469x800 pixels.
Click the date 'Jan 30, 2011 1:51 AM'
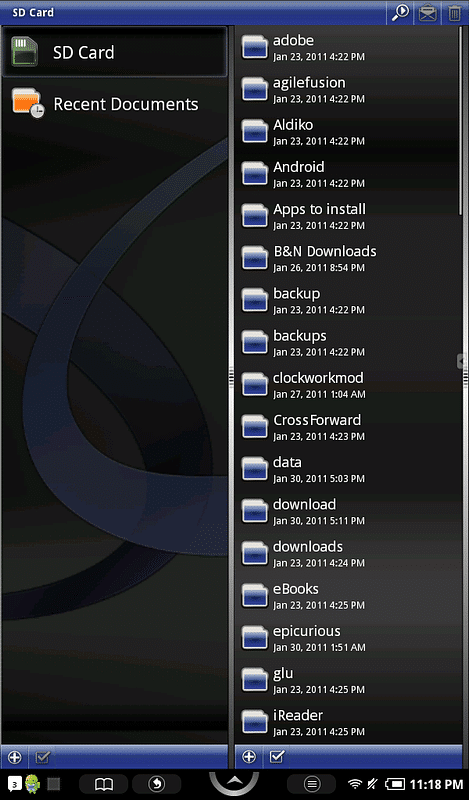point(319,647)
